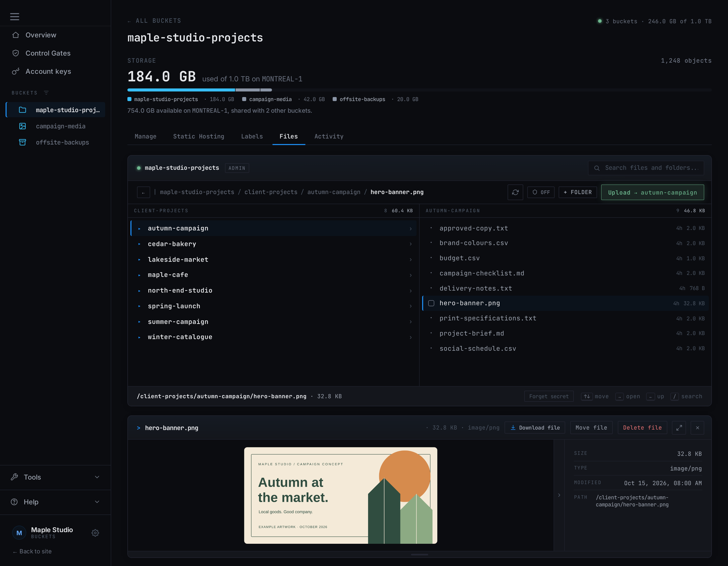Click Upload to autumn-campaign button

[653, 192]
